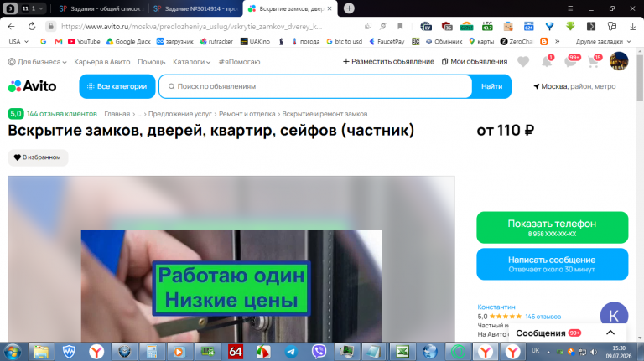The width and height of the screenshot is (644, 361).
Task: Click the padlock site info icon
Action: (50, 26)
